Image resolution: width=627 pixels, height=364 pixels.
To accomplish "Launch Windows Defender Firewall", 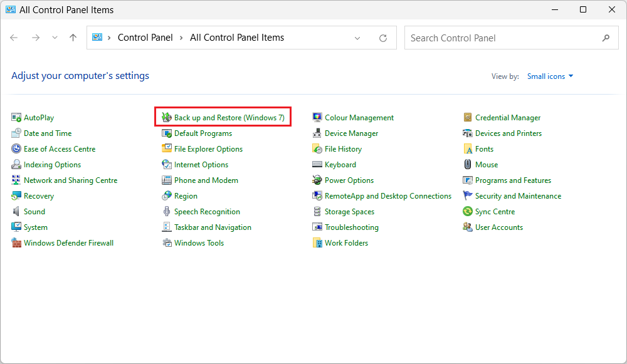I will [x=68, y=242].
